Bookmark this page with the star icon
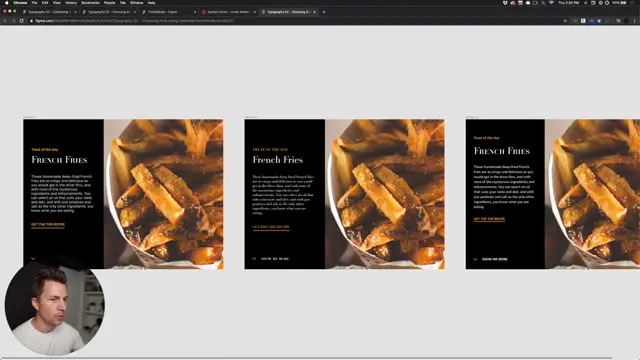The width and height of the screenshot is (640, 360). coord(565,20)
